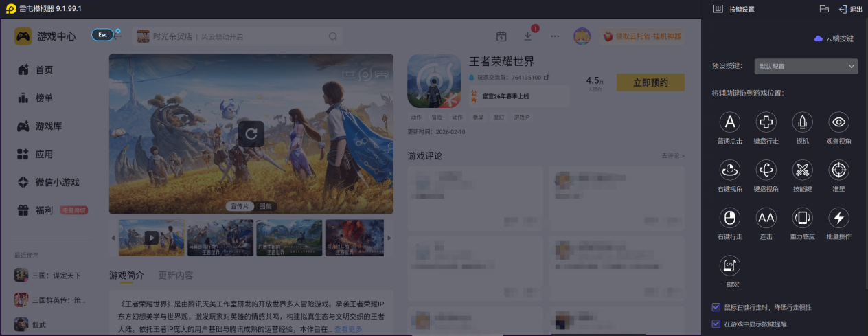Select the 右键视角 icon

point(730,170)
